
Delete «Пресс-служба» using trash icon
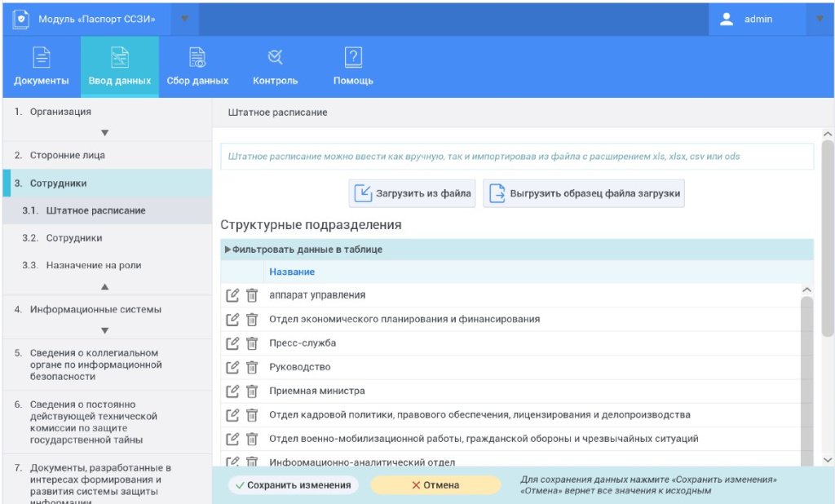(253, 343)
